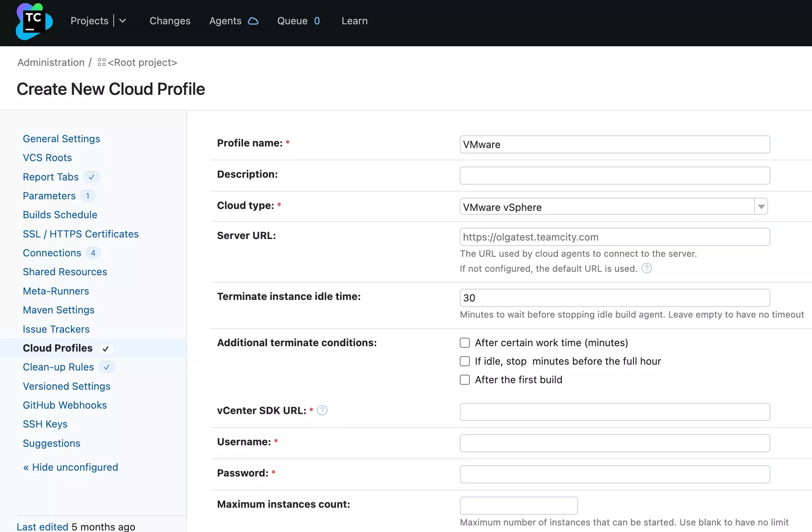This screenshot has width=812, height=532.
Task: Click the cloud icon next to Agents
Action: (254, 21)
